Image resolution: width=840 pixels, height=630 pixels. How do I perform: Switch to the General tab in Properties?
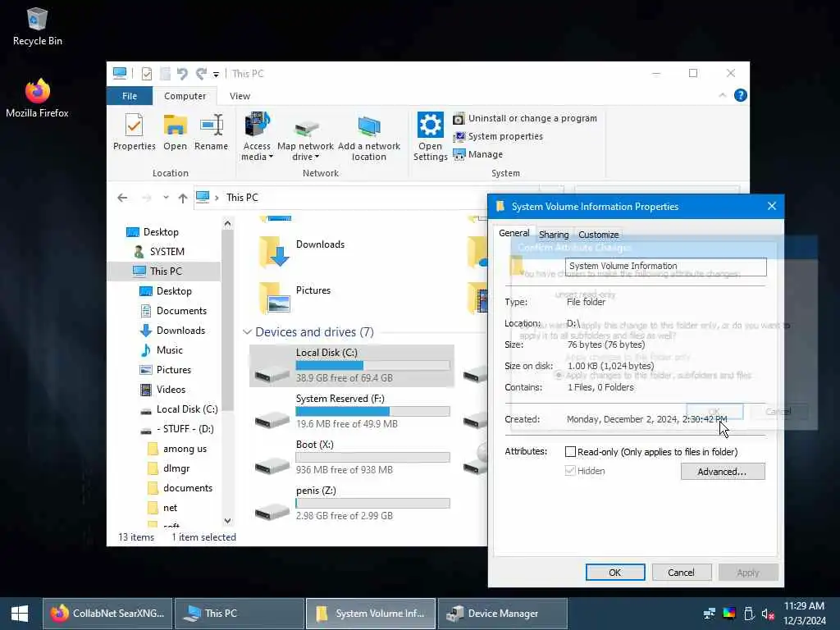(x=514, y=233)
